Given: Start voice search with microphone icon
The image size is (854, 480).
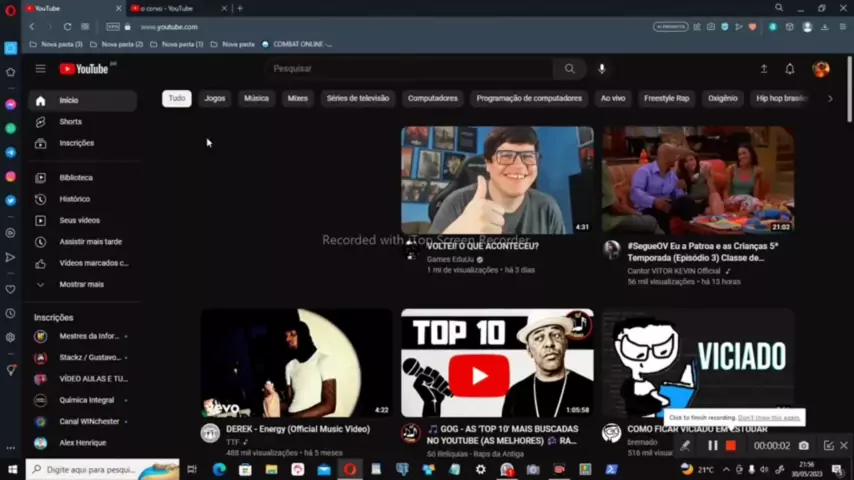Looking at the screenshot, I should 602,69.
